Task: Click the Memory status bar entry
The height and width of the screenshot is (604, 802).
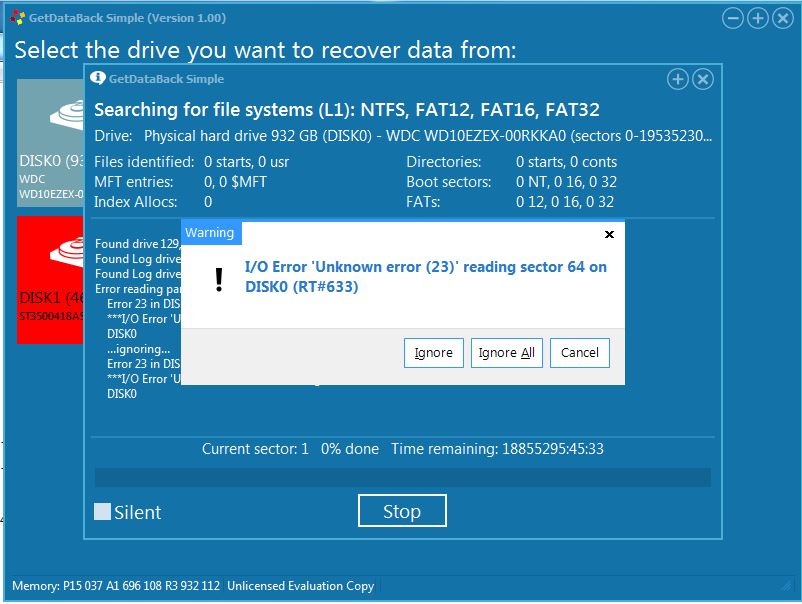Action: pos(116,586)
